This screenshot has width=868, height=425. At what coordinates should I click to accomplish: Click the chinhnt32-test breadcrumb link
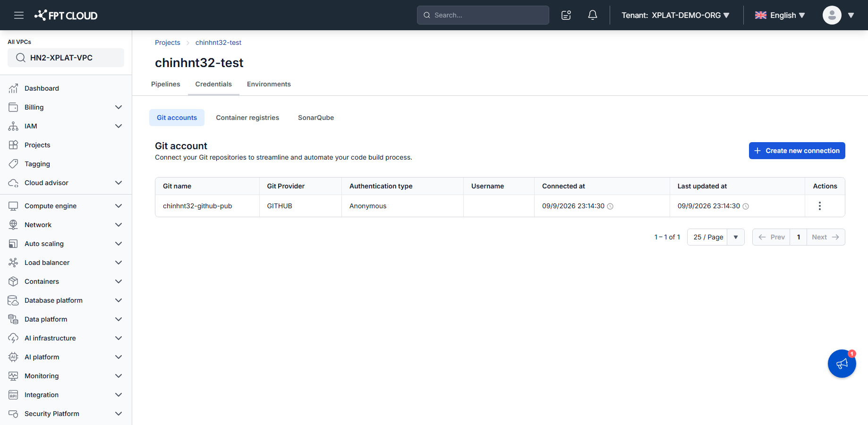pos(218,42)
